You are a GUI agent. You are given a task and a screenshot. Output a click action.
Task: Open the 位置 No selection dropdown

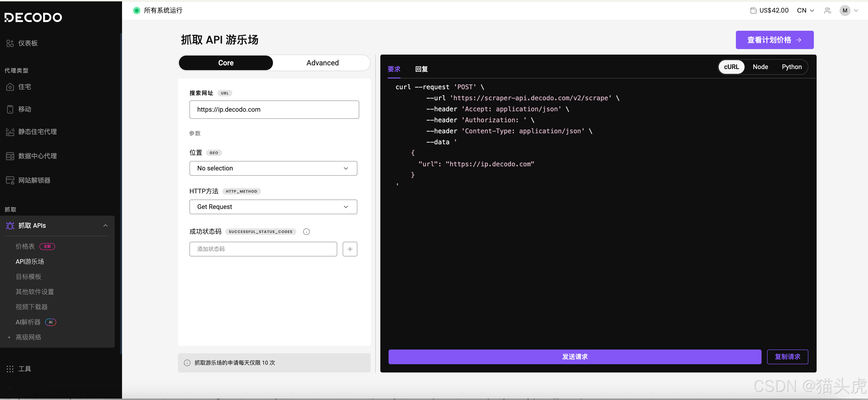coord(273,168)
